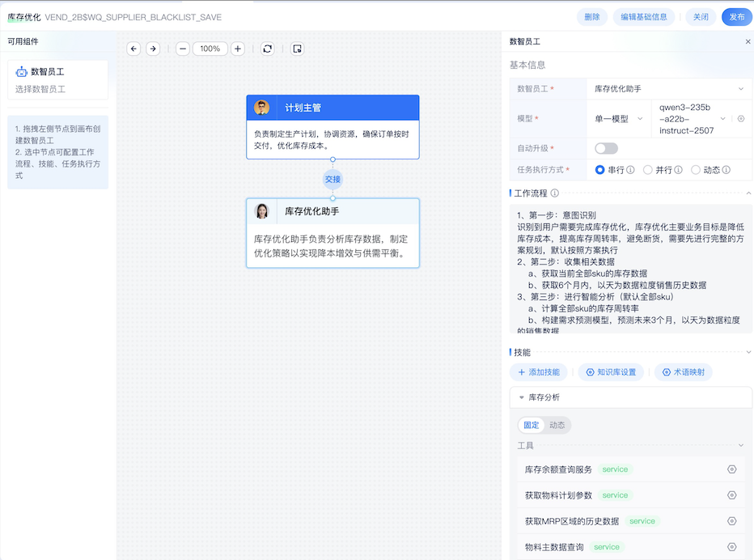Zoom out with the minus icon
This screenshot has height=560, width=754.
click(184, 49)
